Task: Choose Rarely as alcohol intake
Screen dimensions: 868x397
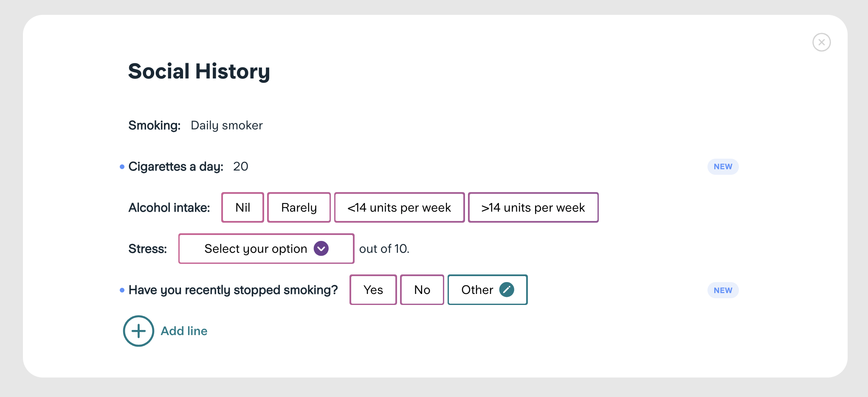Action: point(299,207)
